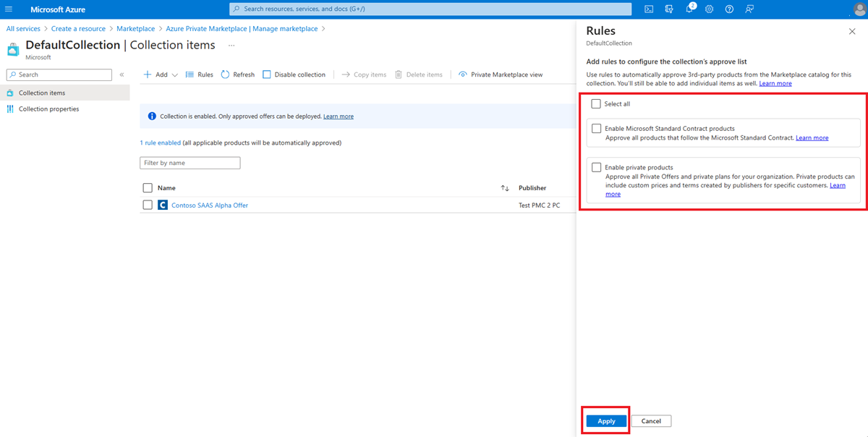Screen dimensions: 868x437
Task: Open the notifications bell icon
Action: coord(689,9)
